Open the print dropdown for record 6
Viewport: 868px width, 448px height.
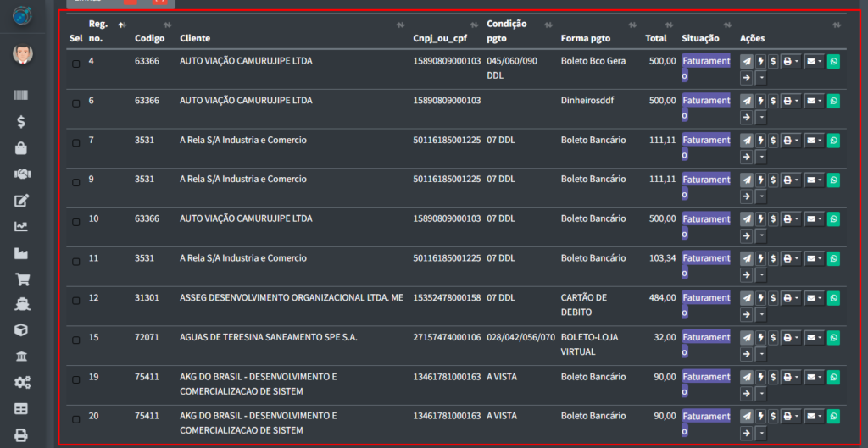[790, 102]
